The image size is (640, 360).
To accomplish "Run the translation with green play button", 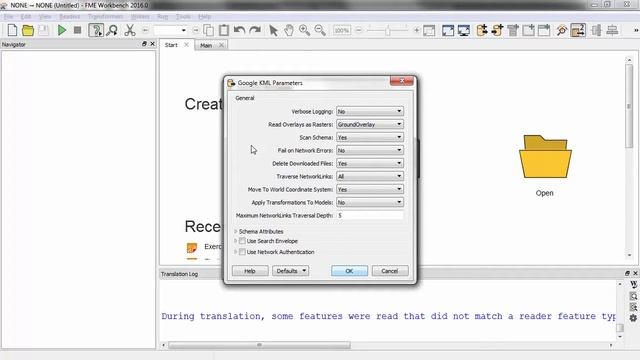I will pos(62,30).
